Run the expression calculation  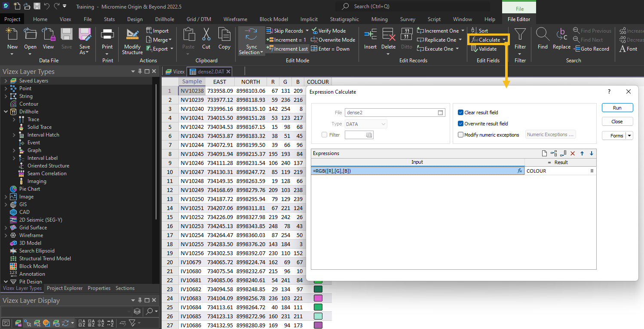pos(617,107)
